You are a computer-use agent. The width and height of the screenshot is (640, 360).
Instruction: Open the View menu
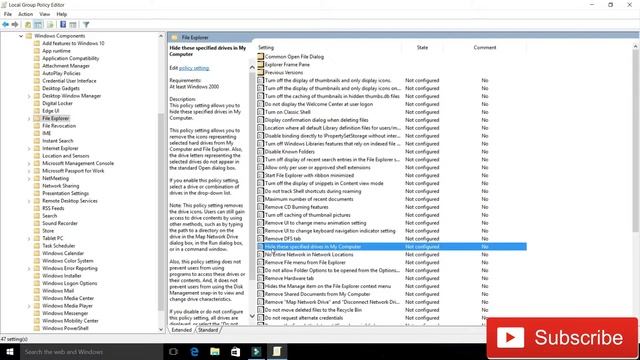[44, 14]
